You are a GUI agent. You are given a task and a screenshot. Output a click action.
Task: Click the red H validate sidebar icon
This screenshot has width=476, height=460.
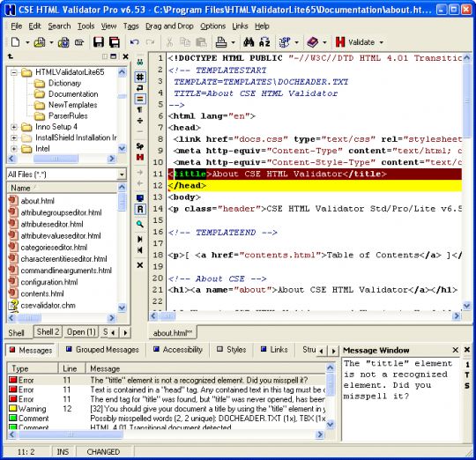pyautogui.click(x=140, y=157)
